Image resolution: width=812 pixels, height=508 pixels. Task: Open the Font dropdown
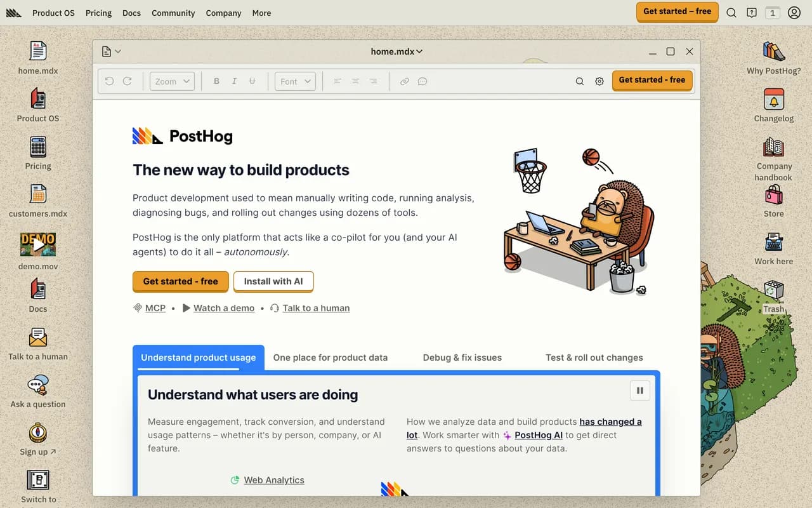(x=296, y=81)
